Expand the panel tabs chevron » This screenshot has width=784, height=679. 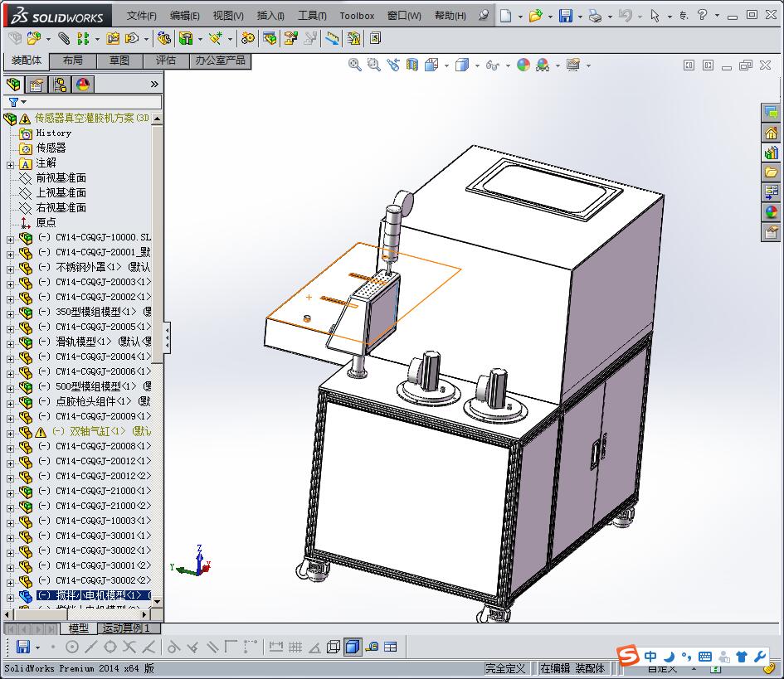coord(154,85)
